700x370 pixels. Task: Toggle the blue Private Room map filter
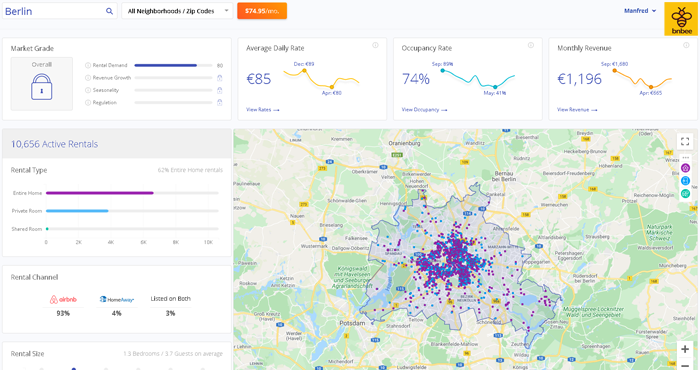[685, 181]
